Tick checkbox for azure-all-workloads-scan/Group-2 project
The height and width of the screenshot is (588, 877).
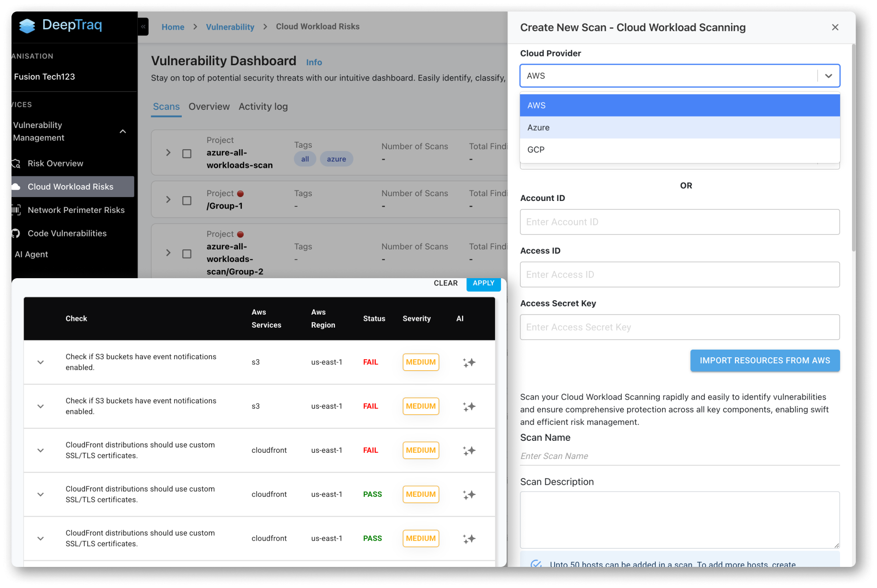point(187,254)
